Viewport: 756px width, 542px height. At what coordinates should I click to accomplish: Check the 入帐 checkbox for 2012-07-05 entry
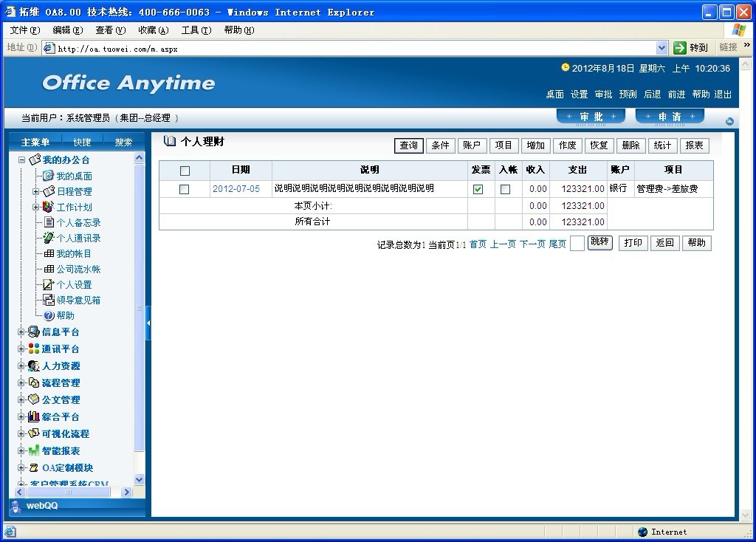505,189
